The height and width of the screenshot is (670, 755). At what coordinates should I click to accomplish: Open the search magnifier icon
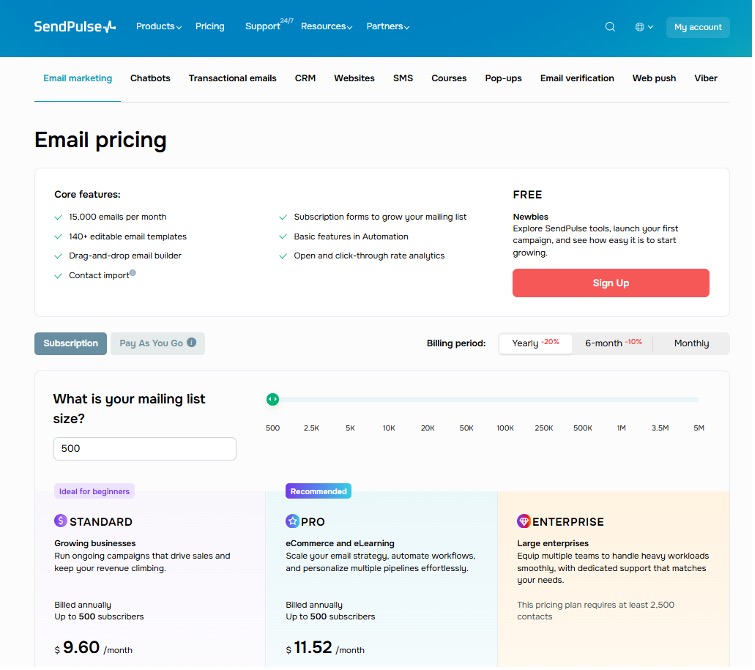click(x=612, y=27)
